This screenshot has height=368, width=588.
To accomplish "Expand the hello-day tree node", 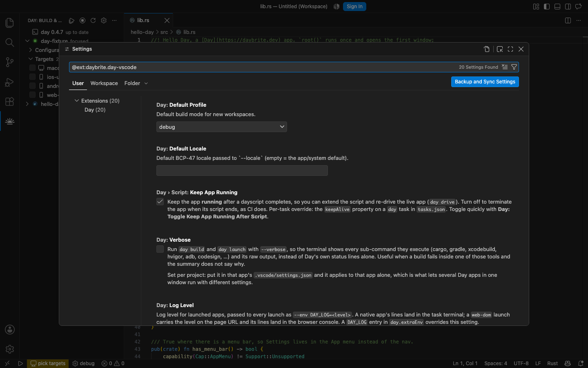I will (27, 104).
